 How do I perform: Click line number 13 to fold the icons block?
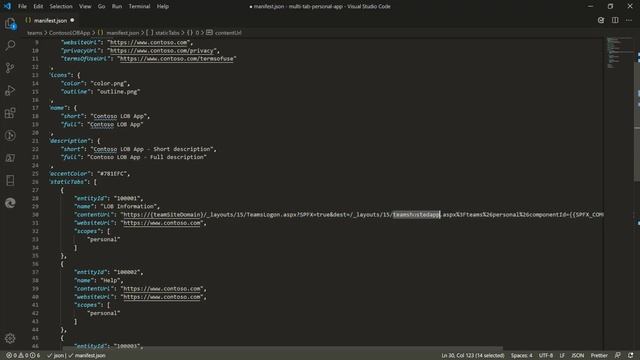pos(35,75)
